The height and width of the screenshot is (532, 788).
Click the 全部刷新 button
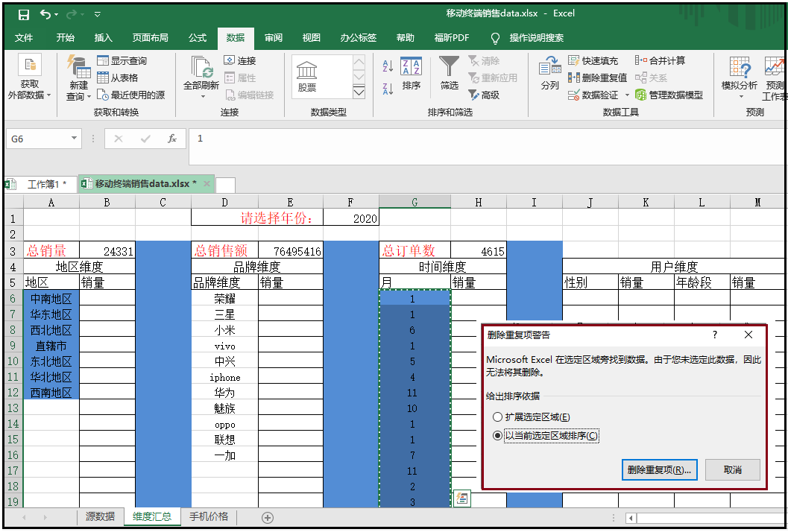(x=201, y=77)
